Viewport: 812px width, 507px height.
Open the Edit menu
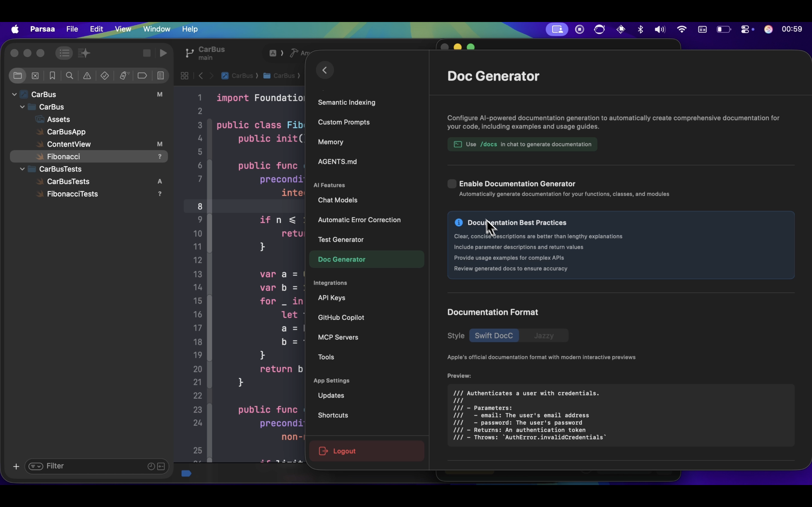96,29
